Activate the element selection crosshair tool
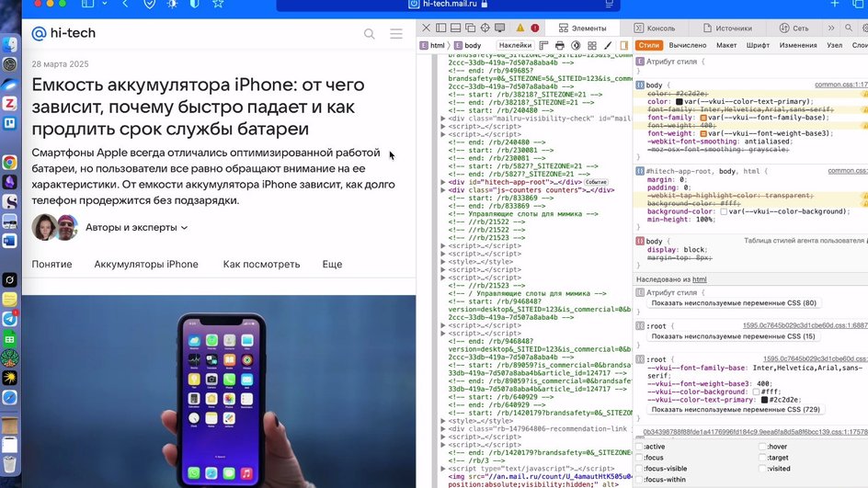 click(x=485, y=28)
